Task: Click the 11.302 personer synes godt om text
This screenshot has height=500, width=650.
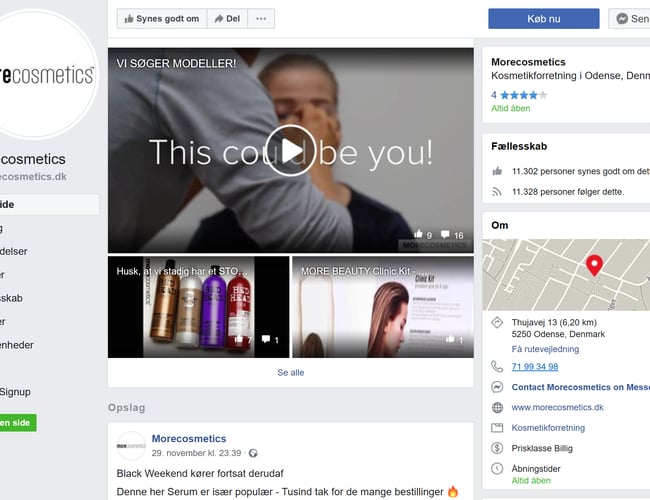Action: [580, 171]
